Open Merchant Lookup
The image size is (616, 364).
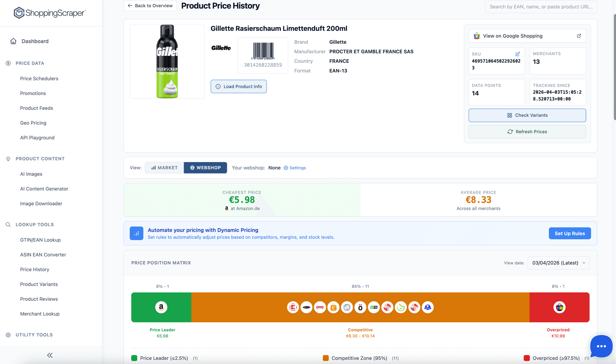[40, 314]
